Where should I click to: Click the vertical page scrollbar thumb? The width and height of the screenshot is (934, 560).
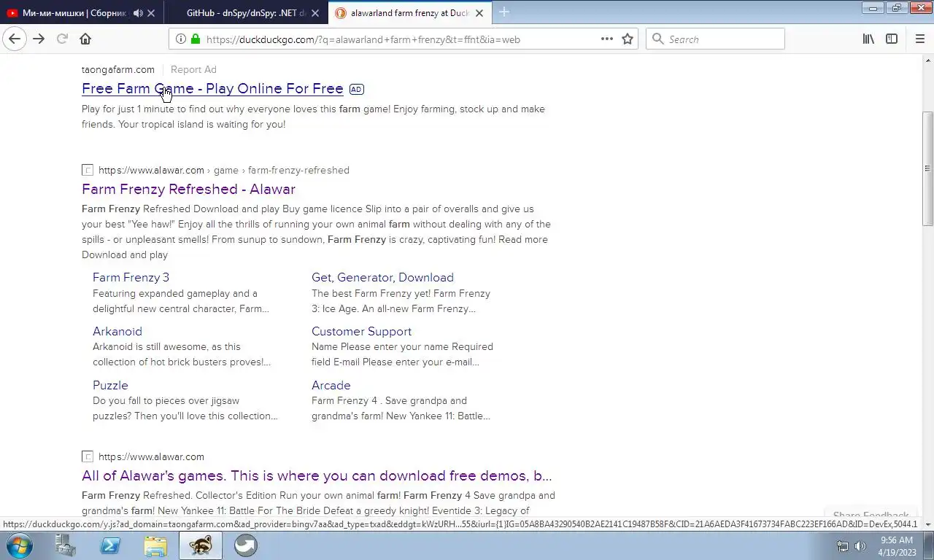[928, 168]
